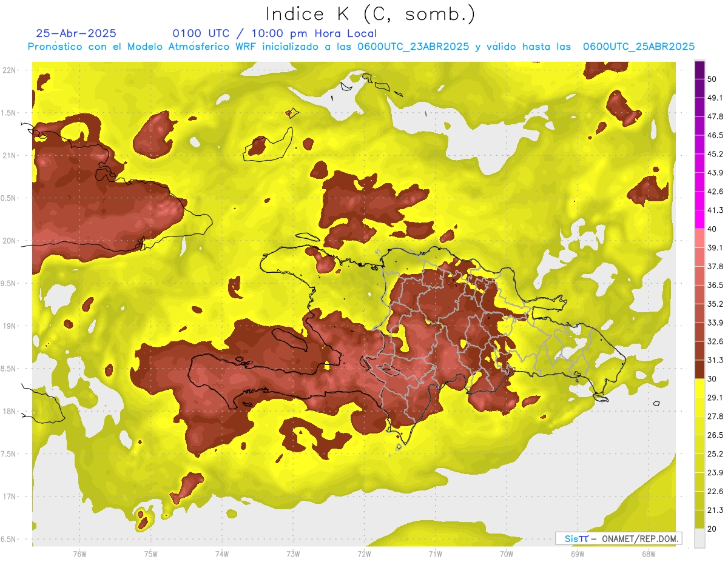Image resolution: width=728 pixels, height=562 pixels.
Task: Pick the olive swatch between 20 and 21.3
Action: tap(699, 519)
